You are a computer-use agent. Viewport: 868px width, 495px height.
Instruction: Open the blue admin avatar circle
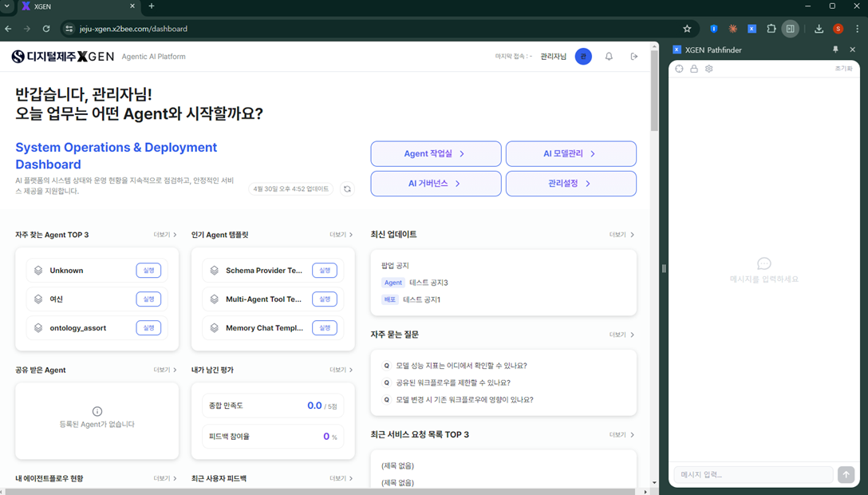point(583,57)
